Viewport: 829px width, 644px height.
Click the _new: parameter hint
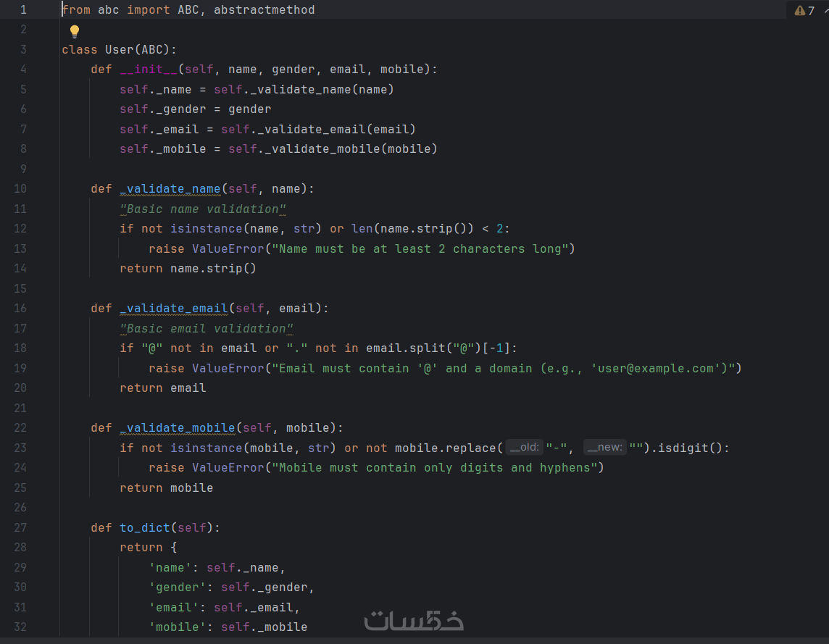[x=605, y=447]
